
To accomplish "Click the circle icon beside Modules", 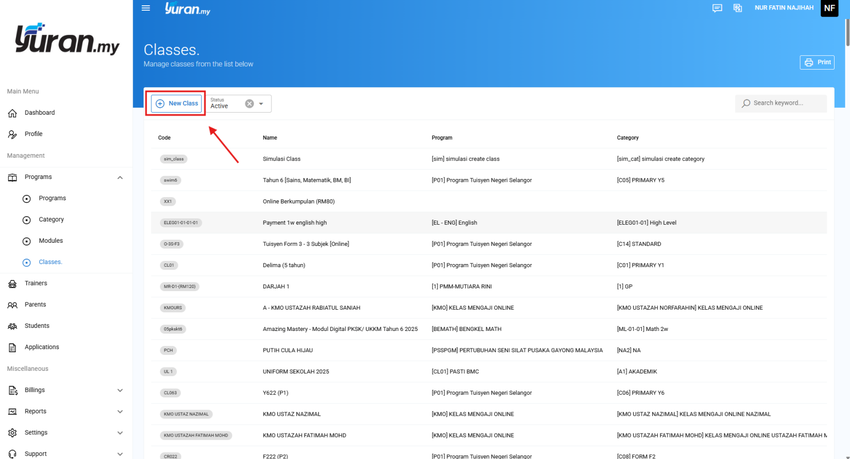I will pos(26,241).
